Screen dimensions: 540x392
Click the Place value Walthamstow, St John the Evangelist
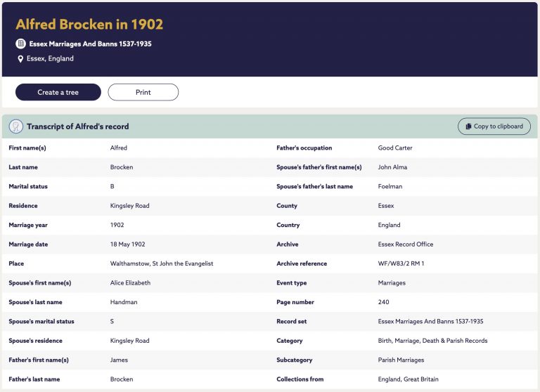[162, 263]
